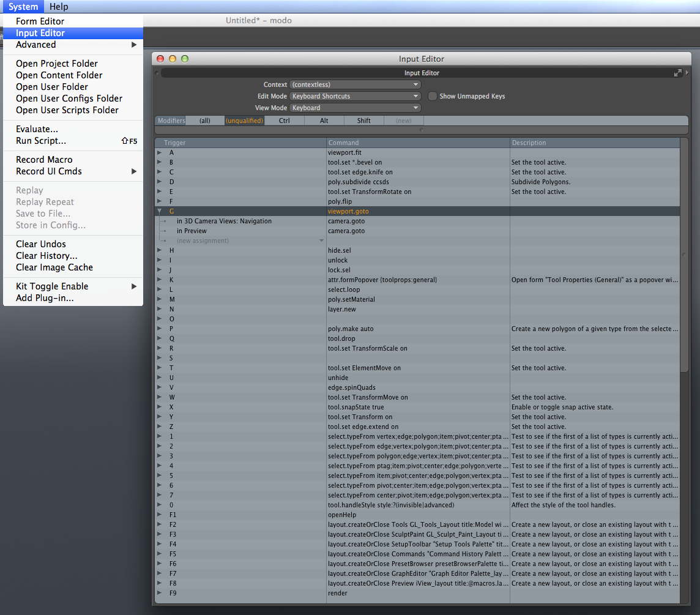
Task: Click 'Affect the style of the tool handles.' description
Action: [x=564, y=505]
